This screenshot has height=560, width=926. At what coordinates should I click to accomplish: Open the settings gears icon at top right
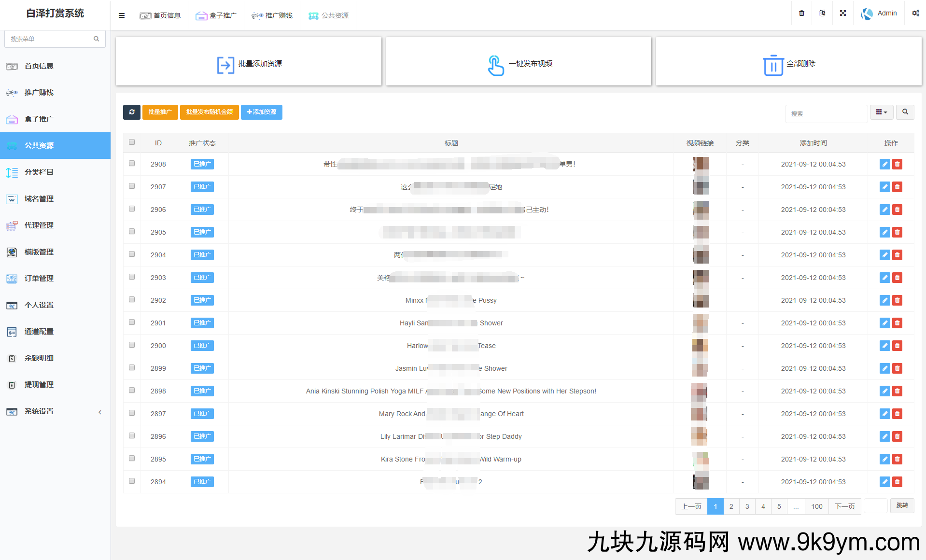[915, 14]
